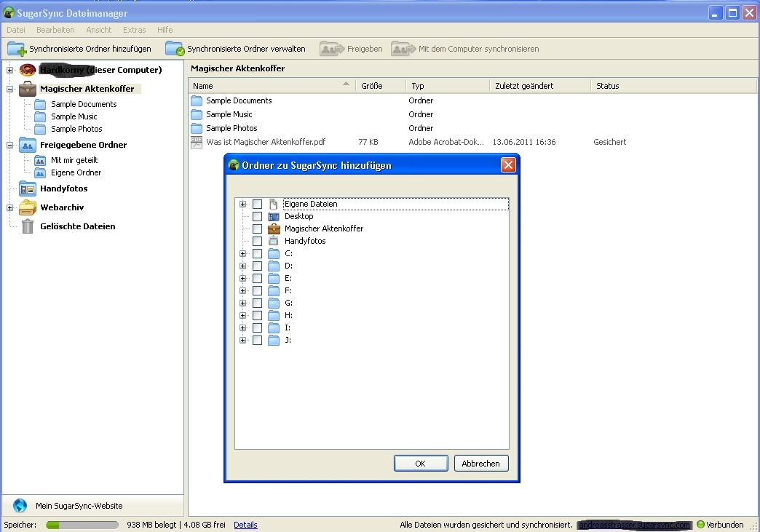Click the Desktop icon in dialog
This screenshot has height=532, width=760.
(274, 217)
